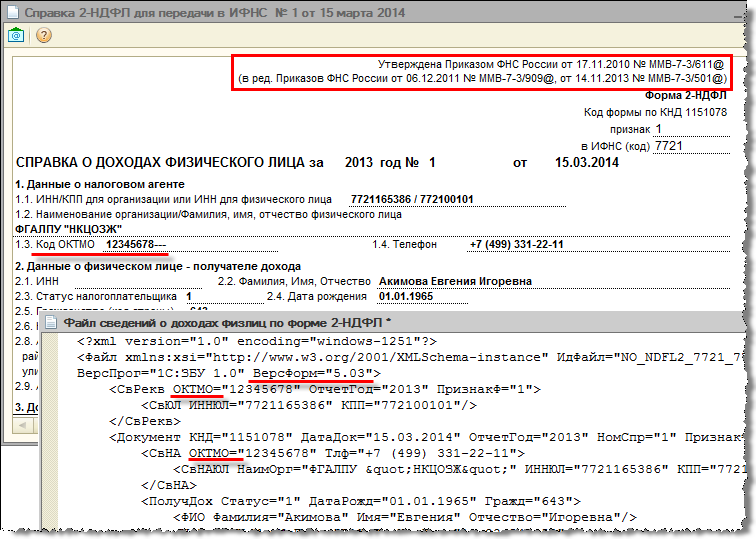Click the признак value 1
Image resolution: width=756 pixels, height=539 pixels.
[x=659, y=129]
